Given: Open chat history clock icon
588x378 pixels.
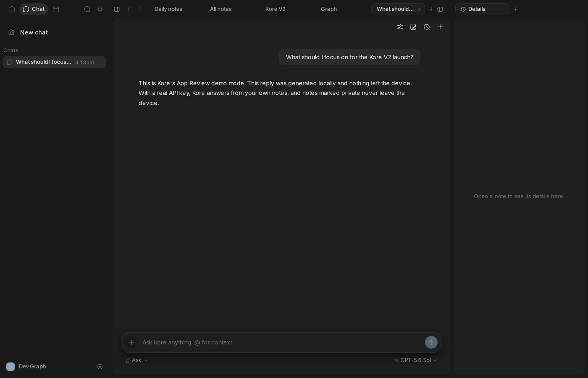Looking at the screenshot, I should pyautogui.click(x=427, y=27).
